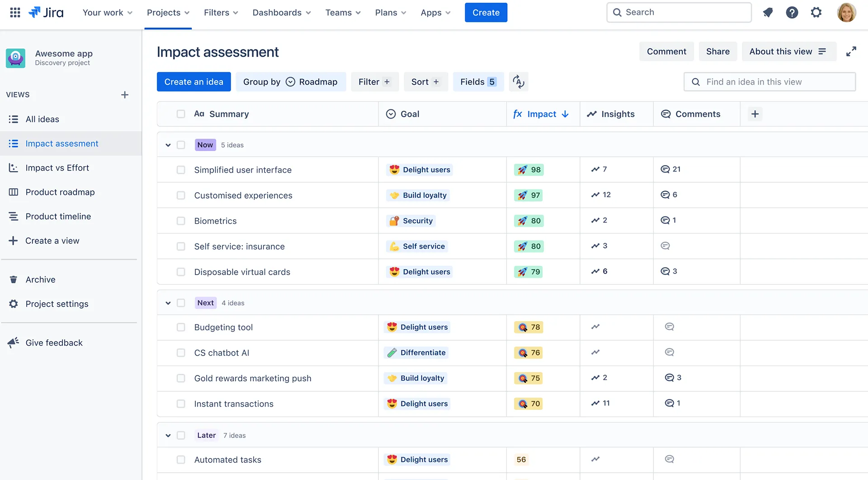Check the Budgeting tool row checkbox

point(181,327)
